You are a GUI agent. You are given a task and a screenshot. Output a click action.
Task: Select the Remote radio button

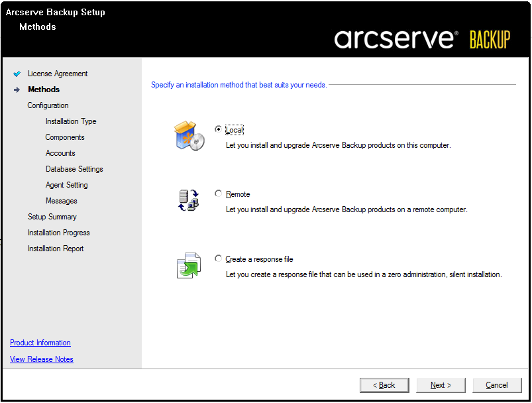(218, 194)
